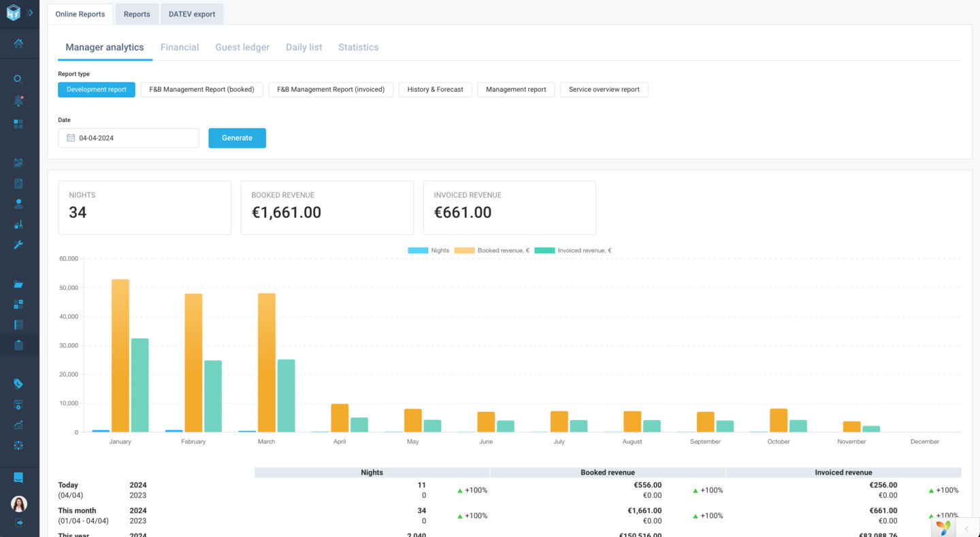This screenshot has width=980, height=537.
Task: Click February booked revenue orange bar
Action: click(193, 363)
